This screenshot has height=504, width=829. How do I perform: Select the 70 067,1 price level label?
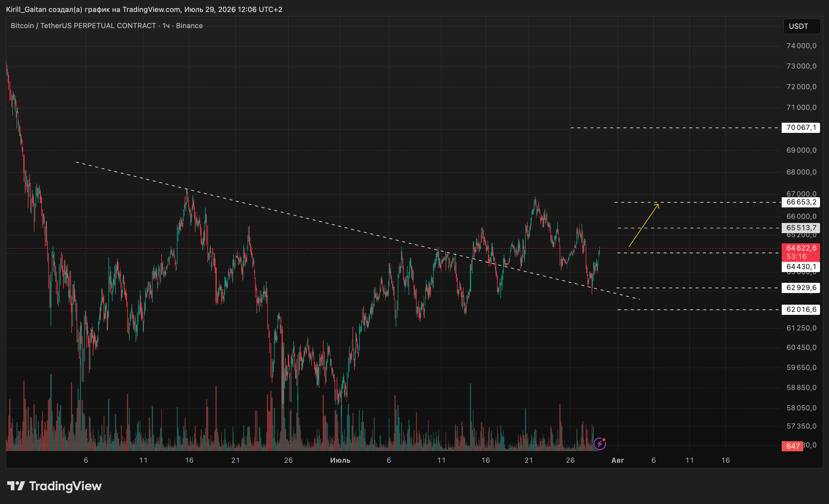(x=800, y=127)
